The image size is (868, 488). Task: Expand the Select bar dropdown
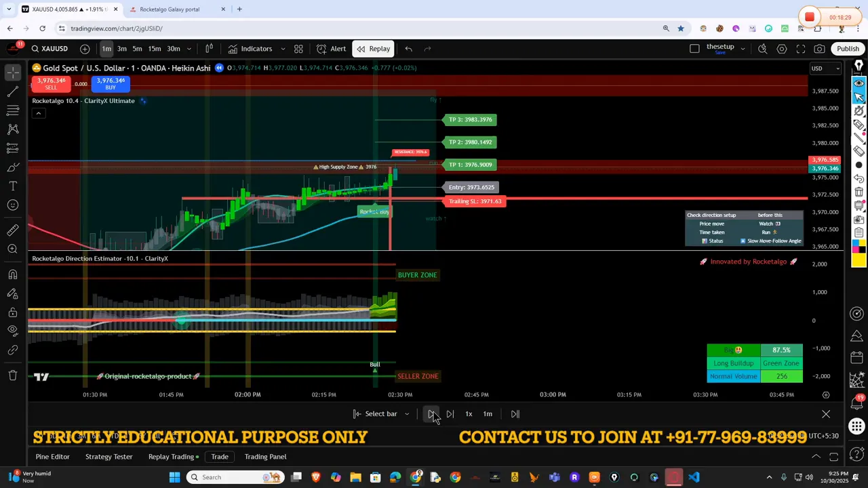coord(407,414)
